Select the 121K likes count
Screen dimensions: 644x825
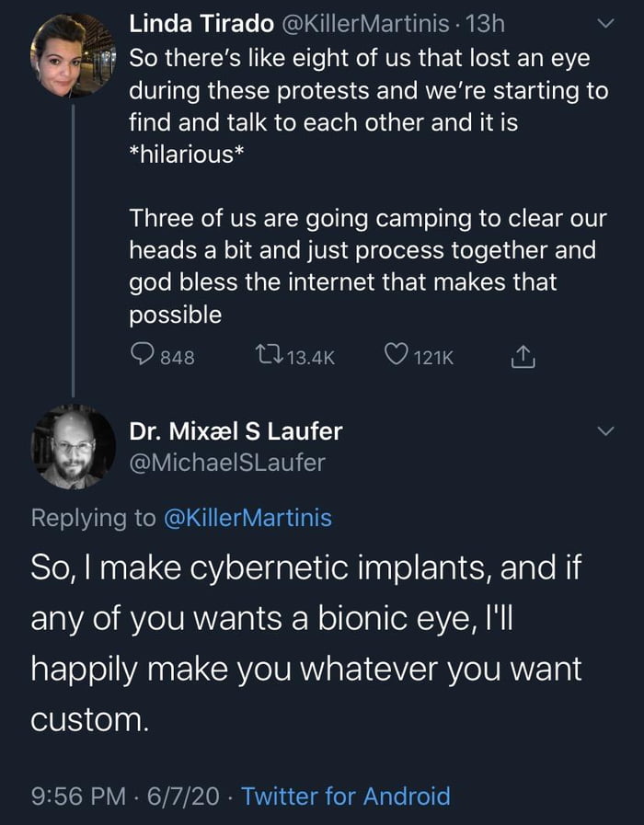pyautogui.click(x=434, y=358)
